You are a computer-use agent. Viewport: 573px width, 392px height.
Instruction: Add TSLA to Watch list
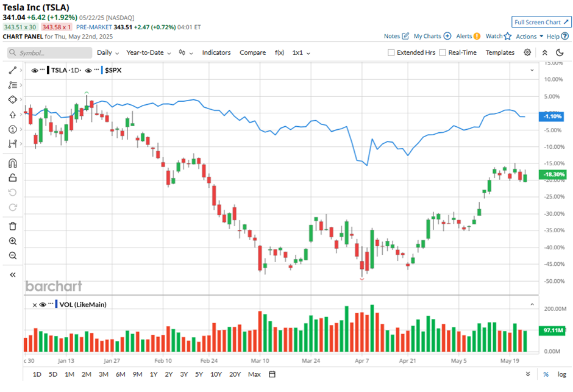tap(499, 36)
